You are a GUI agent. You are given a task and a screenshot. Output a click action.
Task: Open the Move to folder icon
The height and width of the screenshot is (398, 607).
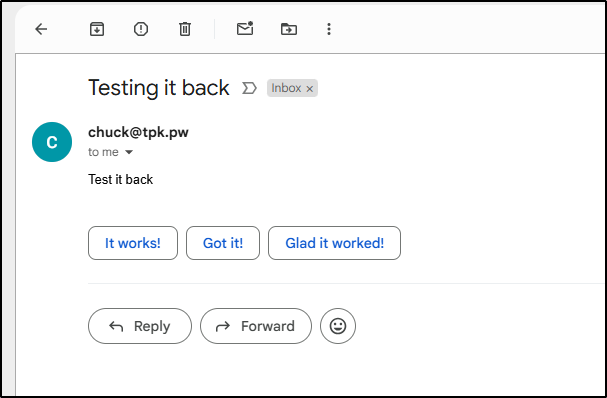point(289,29)
